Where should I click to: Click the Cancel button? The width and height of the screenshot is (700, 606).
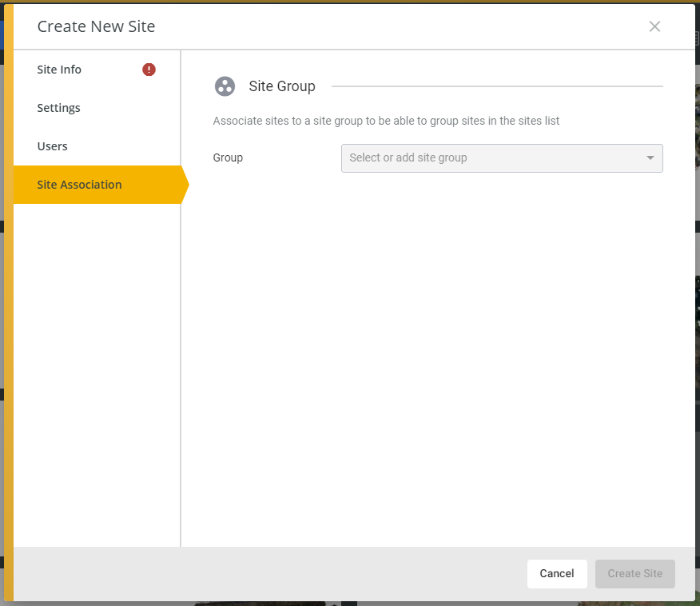click(x=557, y=573)
